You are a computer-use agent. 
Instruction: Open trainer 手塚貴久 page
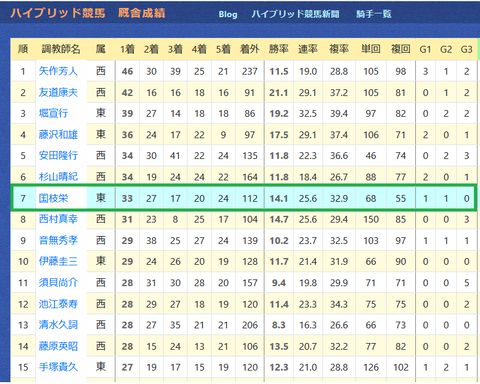point(58,367)
